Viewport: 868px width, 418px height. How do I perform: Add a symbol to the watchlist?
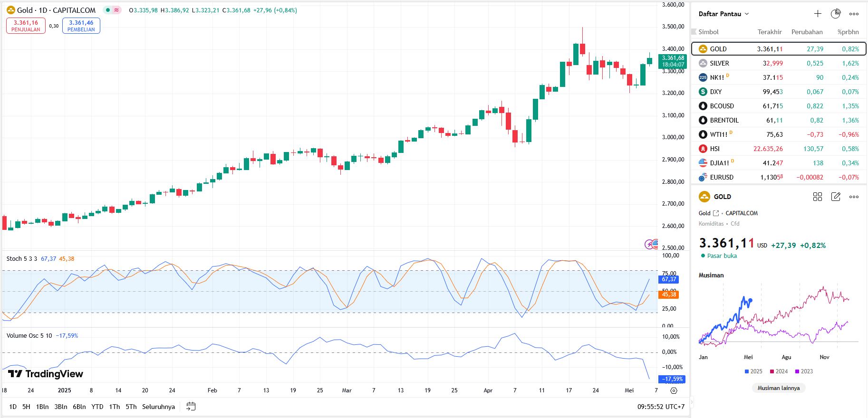point(817,14)
